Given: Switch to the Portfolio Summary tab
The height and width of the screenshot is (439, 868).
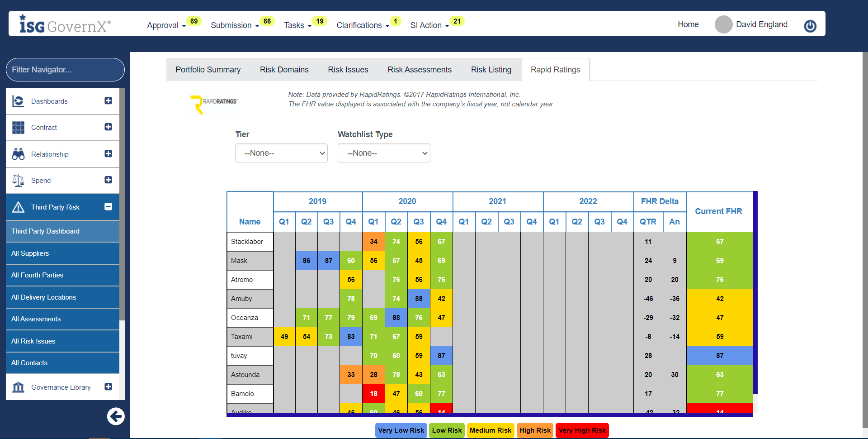Looking at the screenshot, I should tap(208, 70).
